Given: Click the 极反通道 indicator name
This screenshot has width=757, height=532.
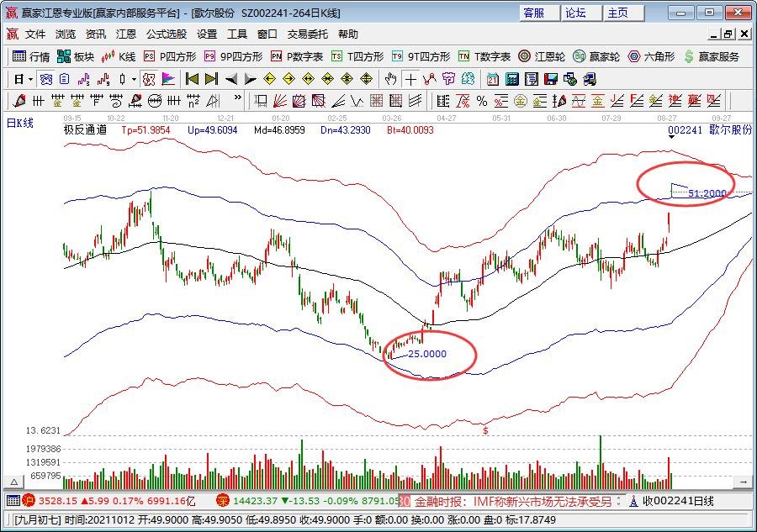Looking at the screenshot, I should (x=85, y=129).
